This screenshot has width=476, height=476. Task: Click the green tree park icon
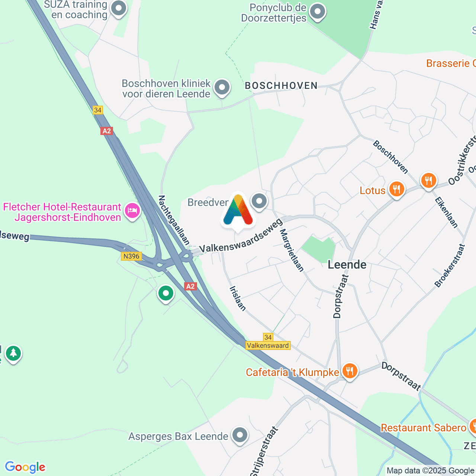[13, 353]
